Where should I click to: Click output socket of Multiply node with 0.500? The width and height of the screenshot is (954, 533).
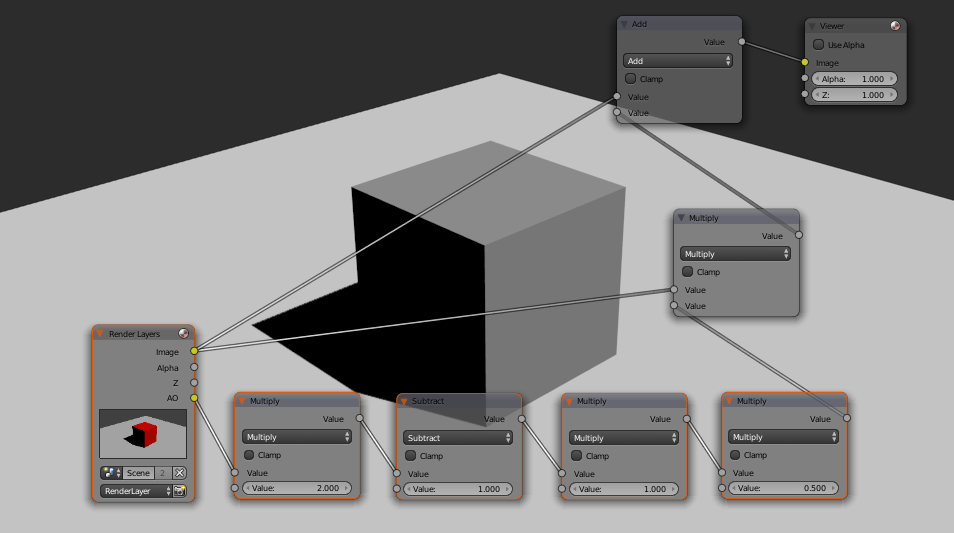coord(847,418)
